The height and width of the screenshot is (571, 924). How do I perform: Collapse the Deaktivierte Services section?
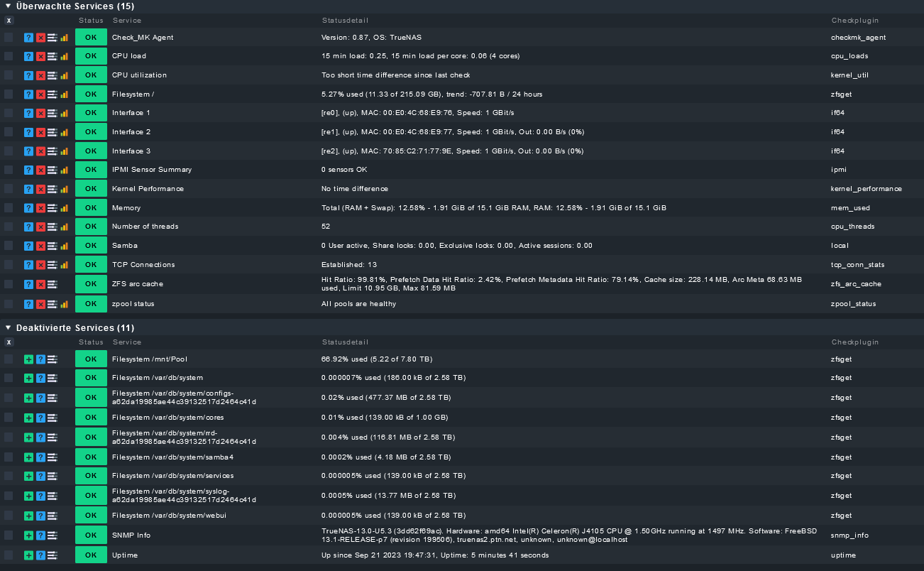click(x=8, y=327)
